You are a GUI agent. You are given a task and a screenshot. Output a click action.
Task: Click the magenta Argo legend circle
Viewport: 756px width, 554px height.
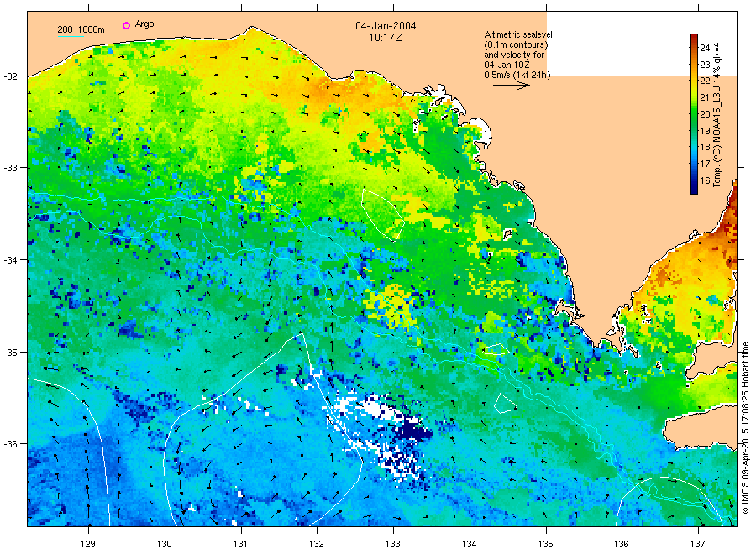(126, 25)
